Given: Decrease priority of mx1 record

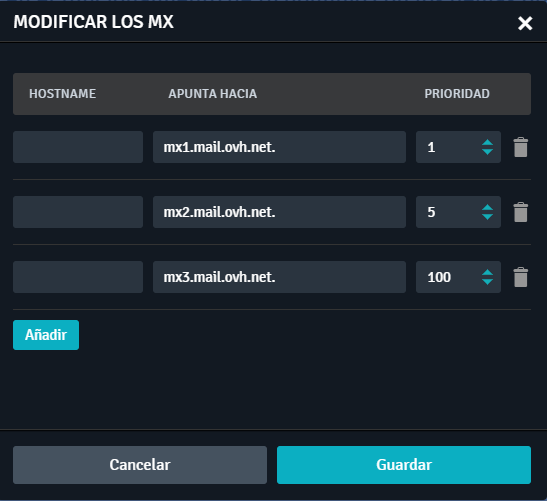Looking at the screenshot, I should [487, 152].
